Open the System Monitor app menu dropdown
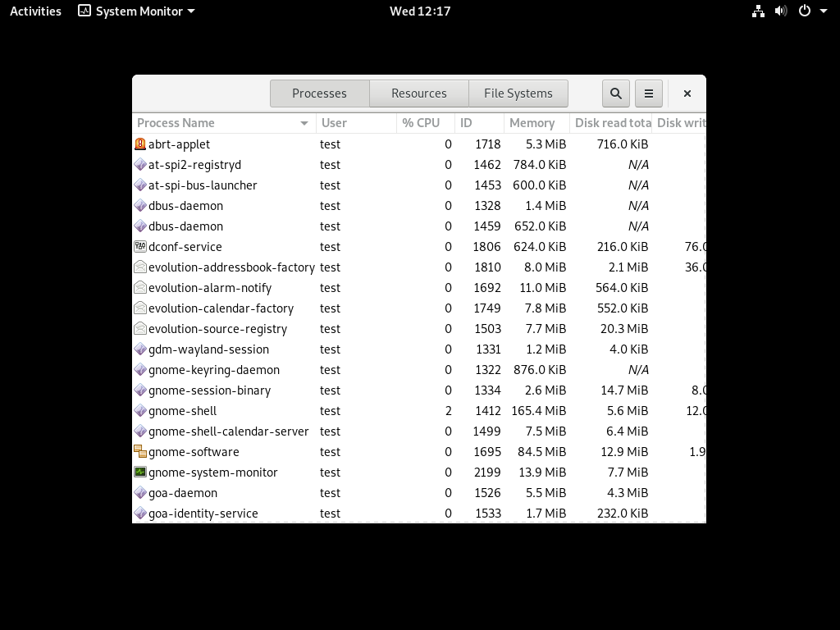Viewport: 840px width, 630px height. [136, 11]
